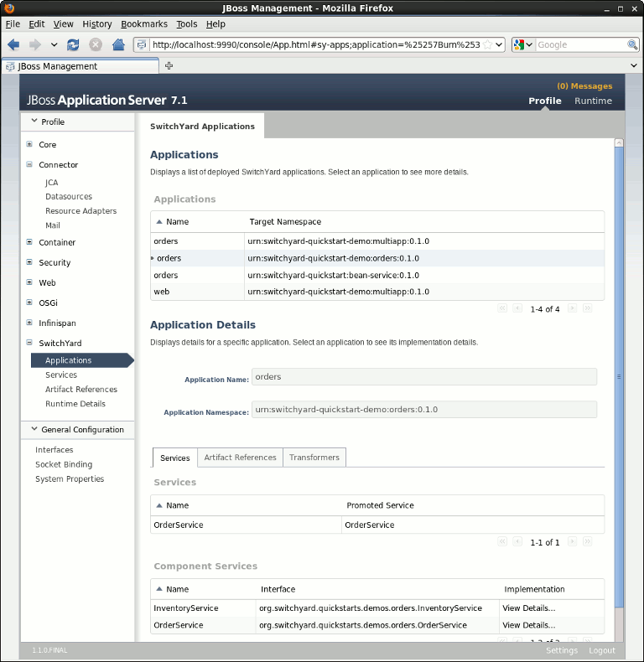Switch to the Transformers tab

pyautogui.click(x=314, y=458)
